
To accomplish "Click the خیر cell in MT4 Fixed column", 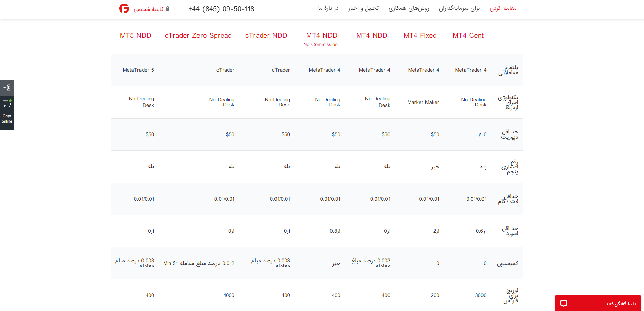I will (x=435, y=167).
